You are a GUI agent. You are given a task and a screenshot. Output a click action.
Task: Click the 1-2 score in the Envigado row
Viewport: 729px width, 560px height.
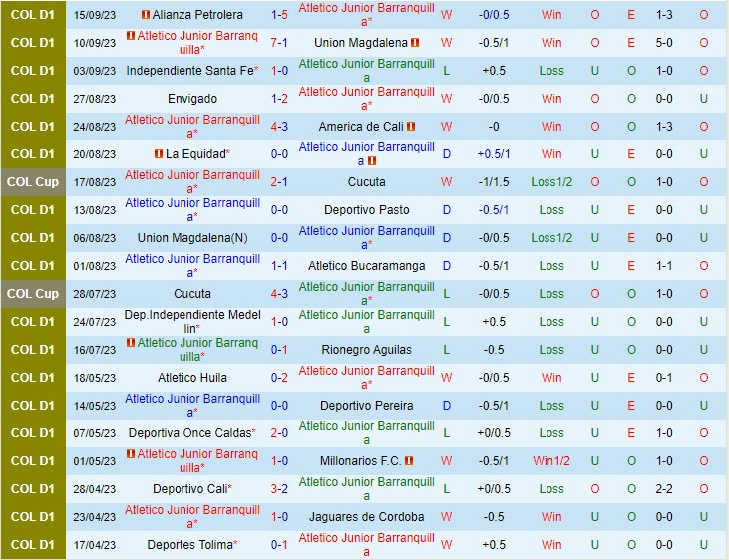279,99
